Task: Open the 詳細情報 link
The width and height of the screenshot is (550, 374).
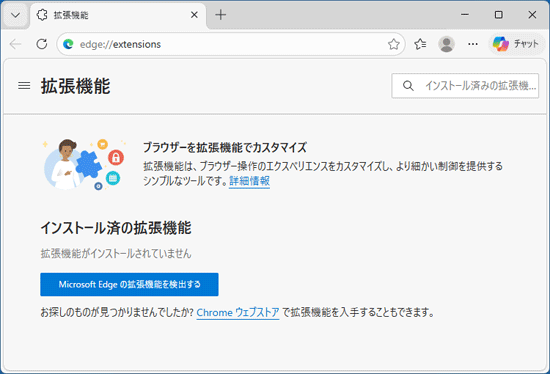Action: point(249,181)
